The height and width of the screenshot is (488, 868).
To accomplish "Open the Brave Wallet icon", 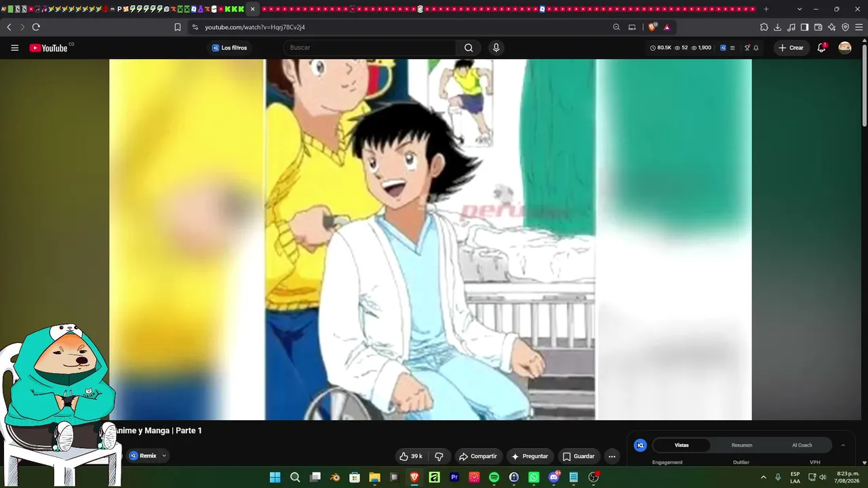I will coord(818,27).
